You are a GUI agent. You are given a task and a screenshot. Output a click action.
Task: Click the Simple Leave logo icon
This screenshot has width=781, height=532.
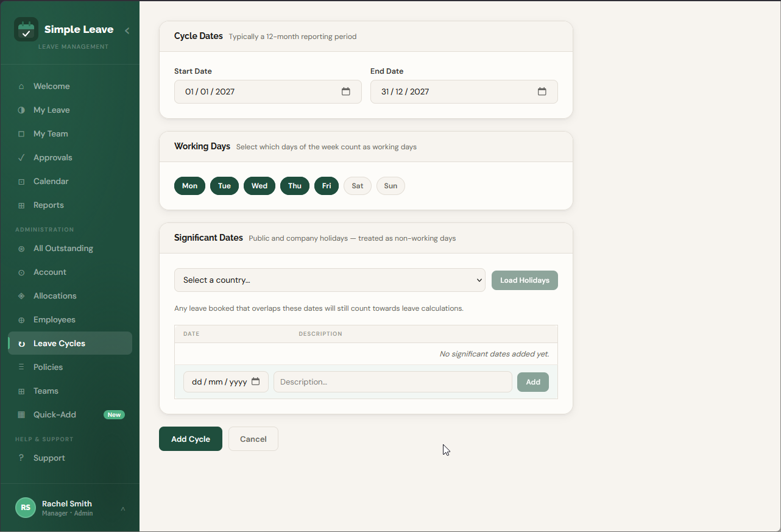[26, 29]
